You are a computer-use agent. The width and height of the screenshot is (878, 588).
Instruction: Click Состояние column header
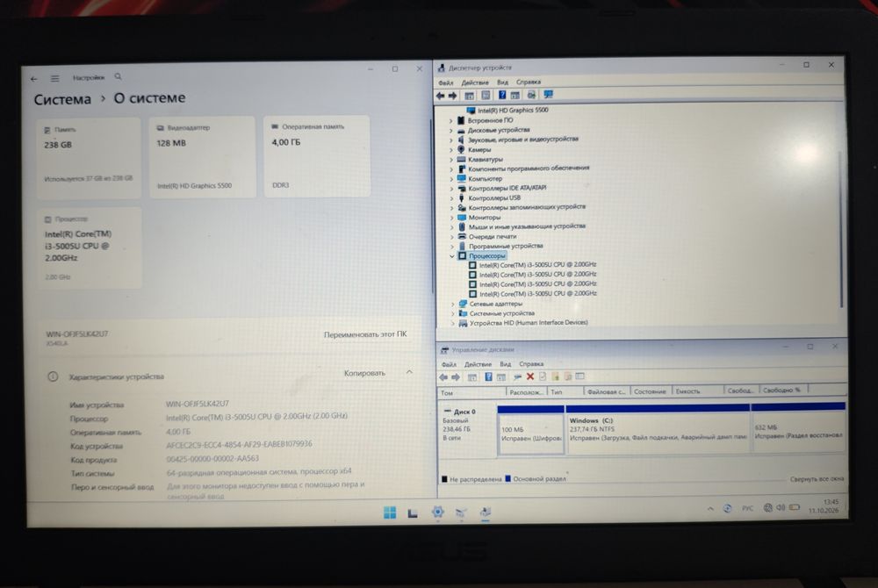click(651, 391)
